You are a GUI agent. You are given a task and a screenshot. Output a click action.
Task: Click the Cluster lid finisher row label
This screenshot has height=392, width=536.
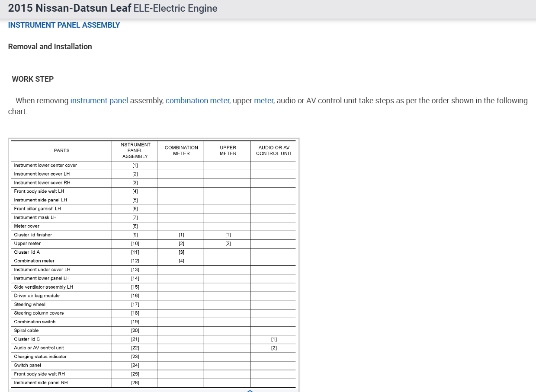33,235
